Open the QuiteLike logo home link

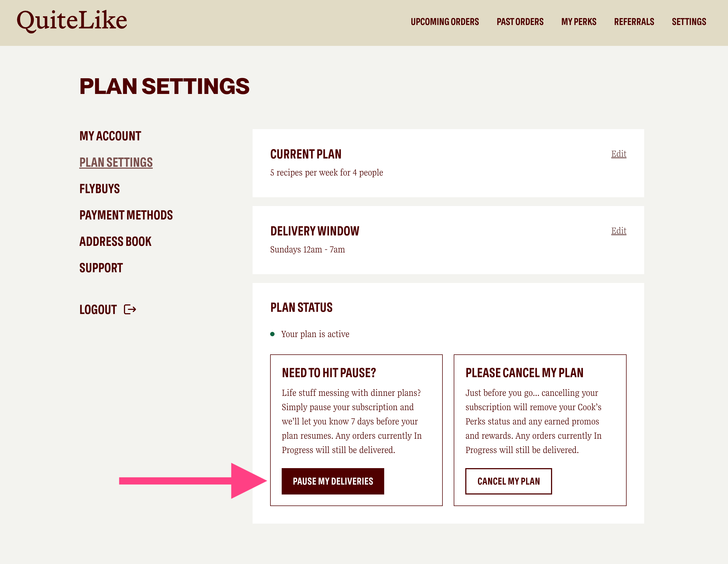pos(72,21)
